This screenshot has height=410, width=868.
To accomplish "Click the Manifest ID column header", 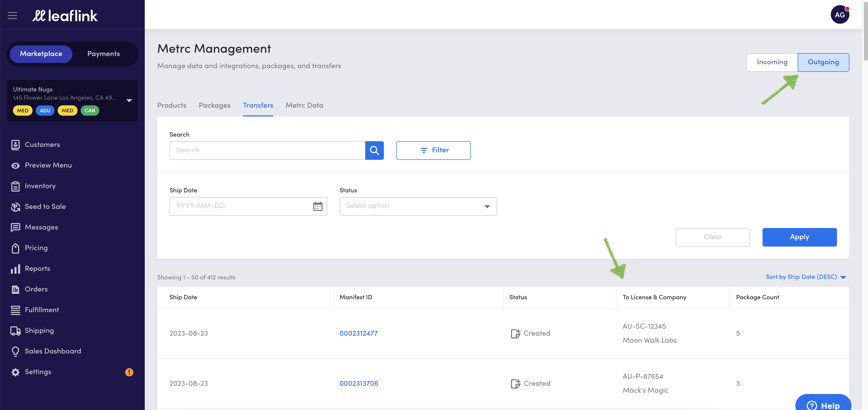I will (355, 297).
